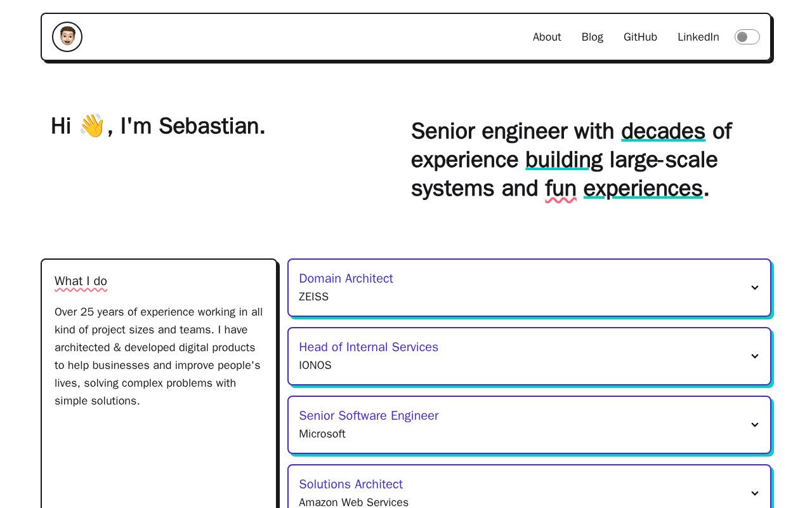This screenshot has width=812, height=508.
Task: Expand the Head of Internal Services chevron
Action: pyautogui.click(x=755, y=356)
